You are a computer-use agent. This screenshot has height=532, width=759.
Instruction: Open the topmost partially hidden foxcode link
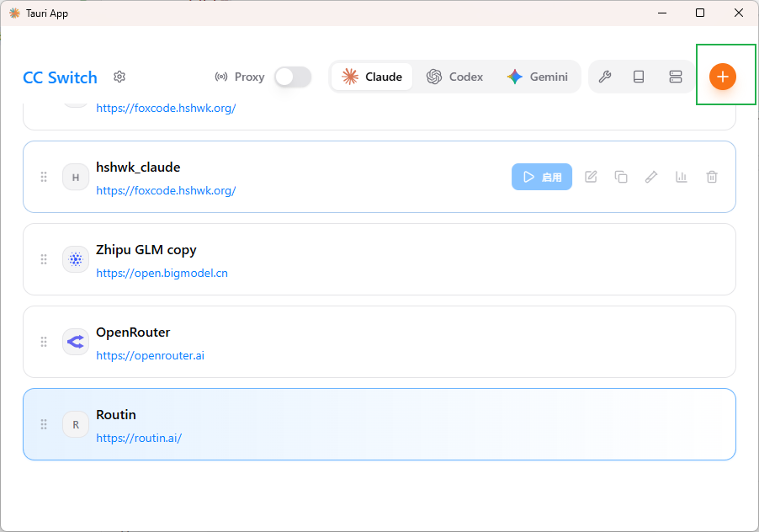(166, 108)
